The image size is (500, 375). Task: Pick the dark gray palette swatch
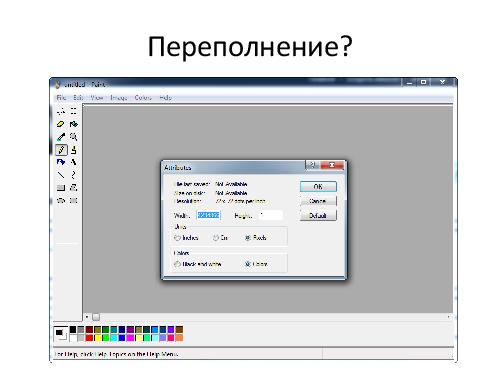pos(81,330)
